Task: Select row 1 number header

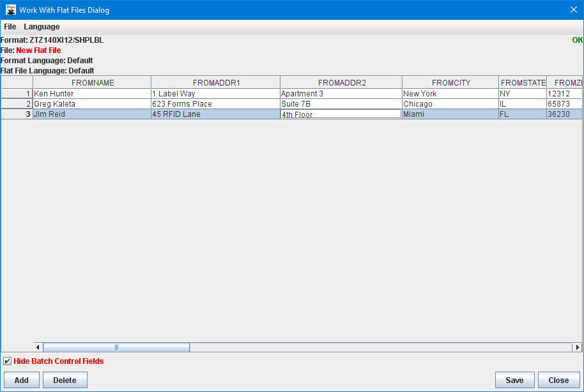Action: (x=17, y=94)
